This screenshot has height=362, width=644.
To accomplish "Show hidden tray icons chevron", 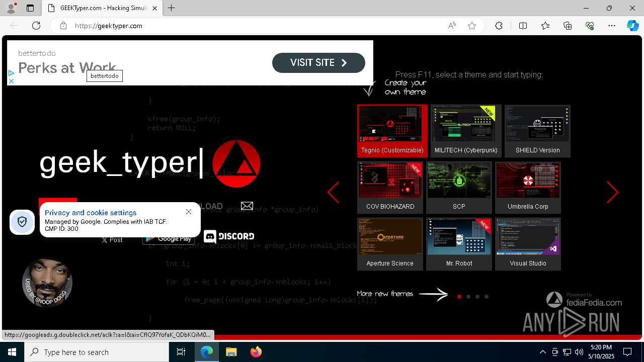I will click(x=542, y=352).
